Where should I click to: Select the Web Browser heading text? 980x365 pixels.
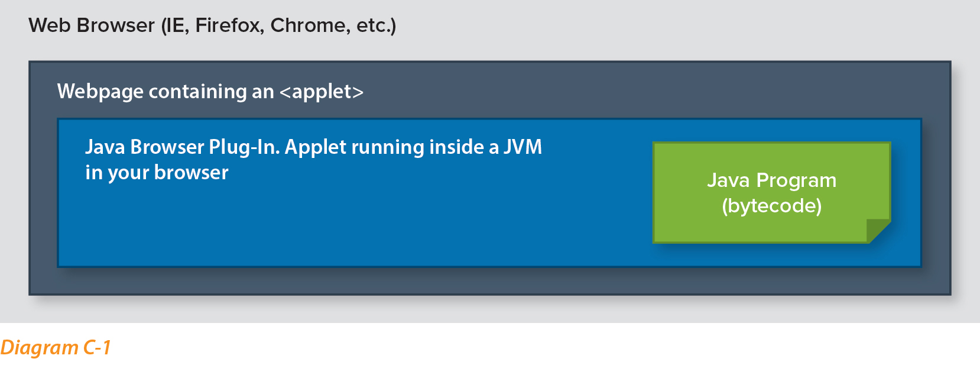212,25
